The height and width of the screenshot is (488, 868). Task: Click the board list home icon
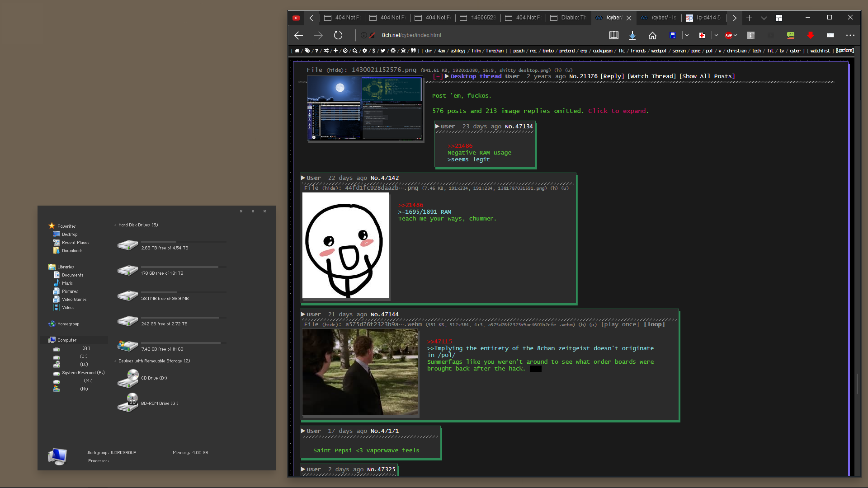tap(297, 51)
